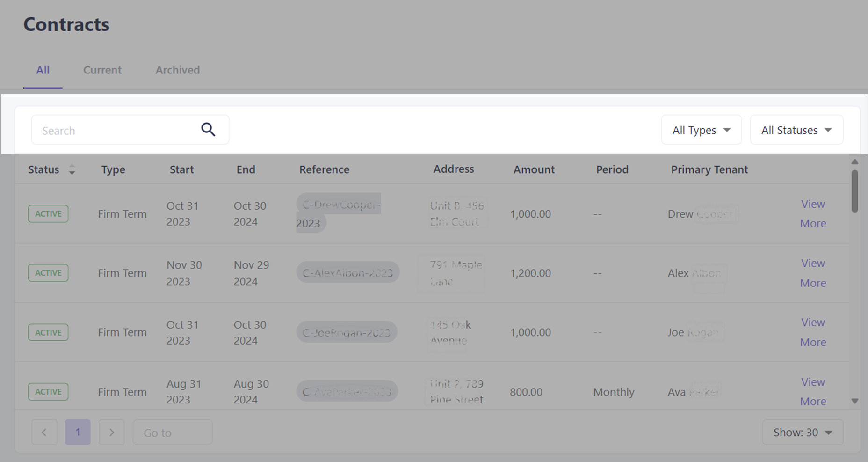
Task: Click the vertical scrollbar thumb of table
Action: [x=854, y=191]
